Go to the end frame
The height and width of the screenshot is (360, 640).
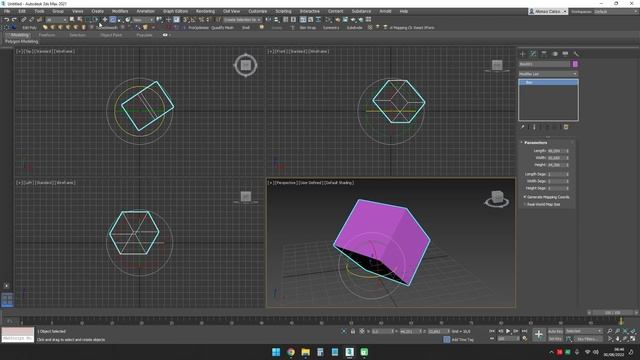[524, 331]
